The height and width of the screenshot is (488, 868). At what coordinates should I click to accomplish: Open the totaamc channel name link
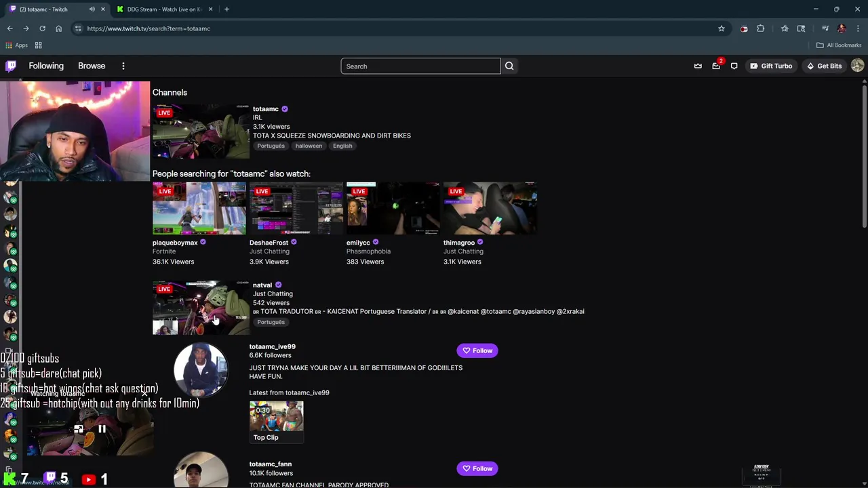266,108
